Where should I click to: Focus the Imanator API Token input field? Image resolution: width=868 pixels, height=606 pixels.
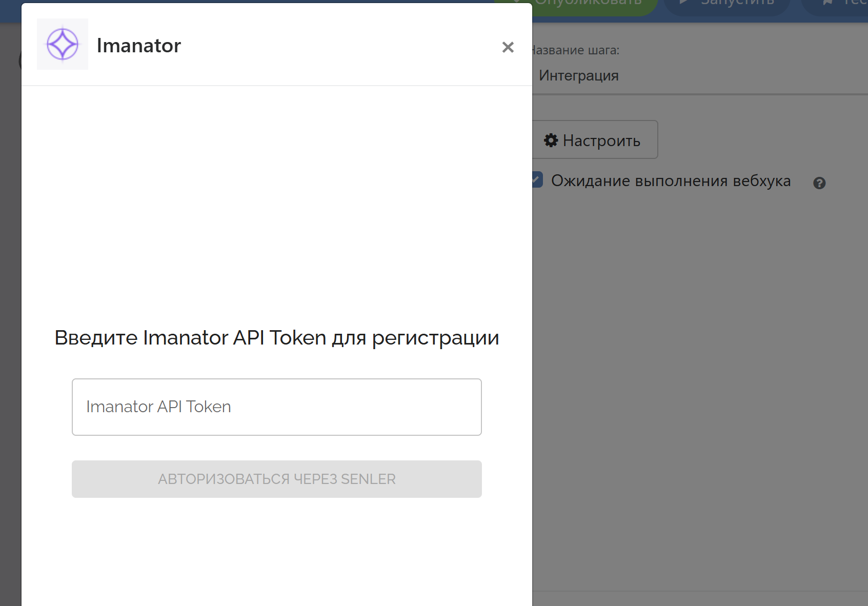[277, 407]
